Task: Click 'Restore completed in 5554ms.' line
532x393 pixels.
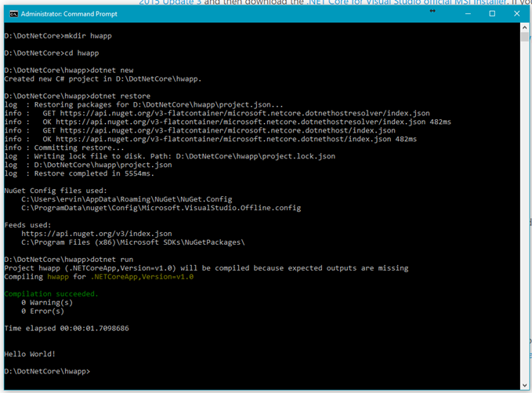Action: coord(79,173)
